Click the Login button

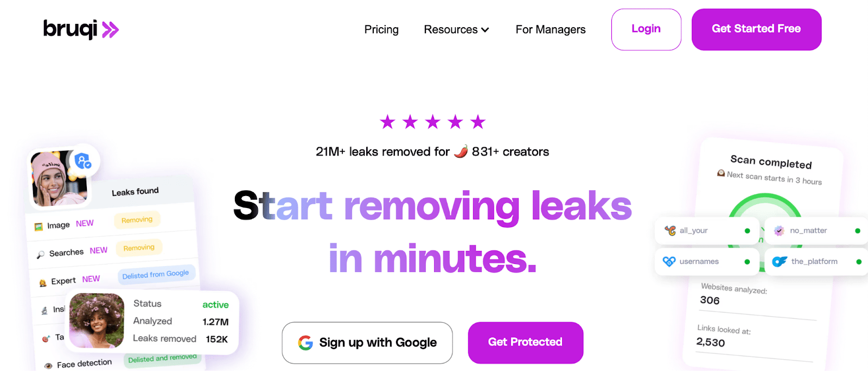click(646, 29)
